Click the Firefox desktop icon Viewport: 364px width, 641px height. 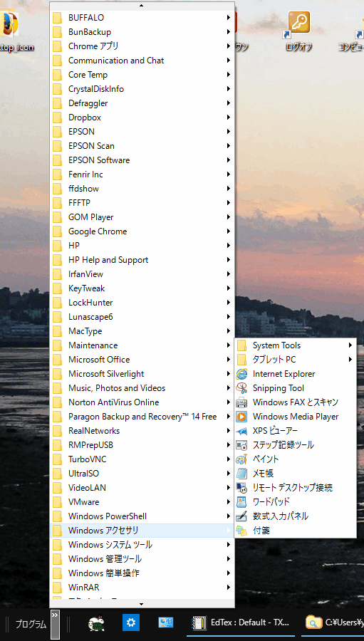click(9, 24)
